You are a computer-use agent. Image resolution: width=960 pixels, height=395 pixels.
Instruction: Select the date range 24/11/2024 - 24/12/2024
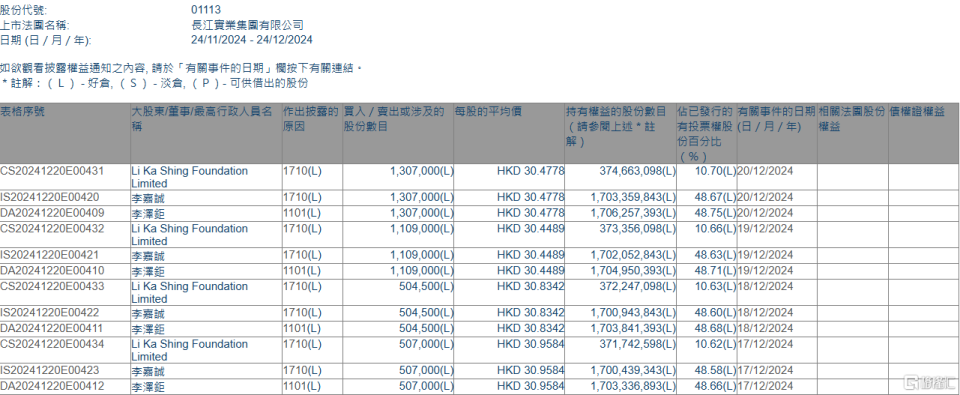pyautogui.click(x=252, y=40)
